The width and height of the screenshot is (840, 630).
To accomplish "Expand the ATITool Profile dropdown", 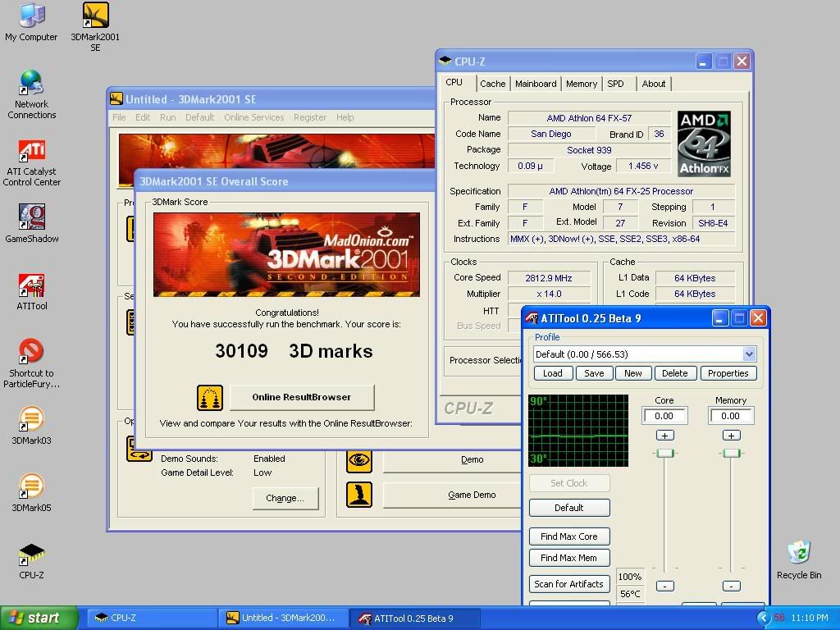I will point(749,354).
